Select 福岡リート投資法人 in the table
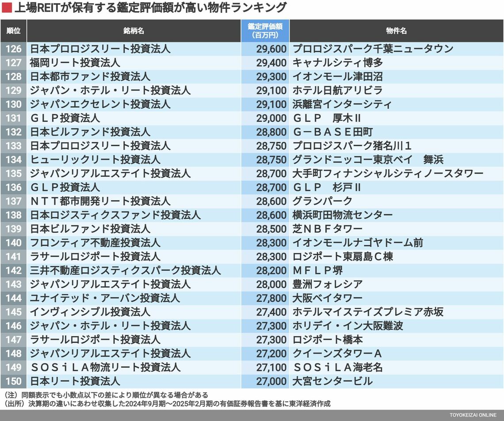The image size is (504, 421). 75,63
